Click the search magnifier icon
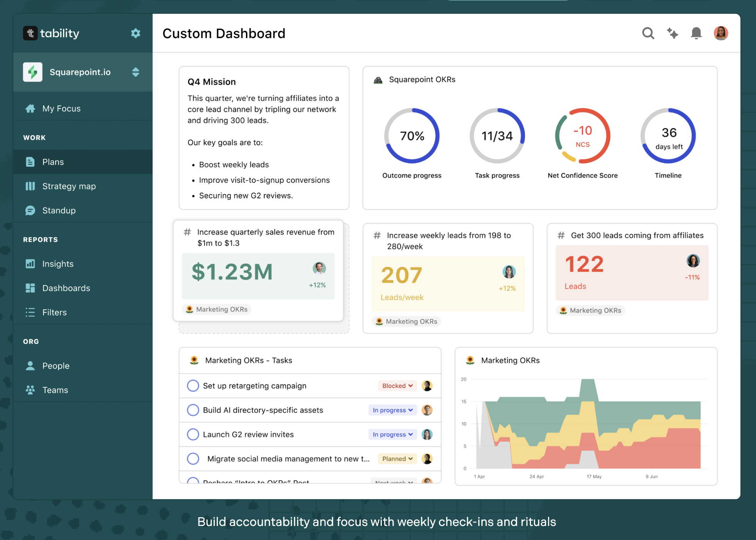756x540 pixels. [x=648, y=33]
